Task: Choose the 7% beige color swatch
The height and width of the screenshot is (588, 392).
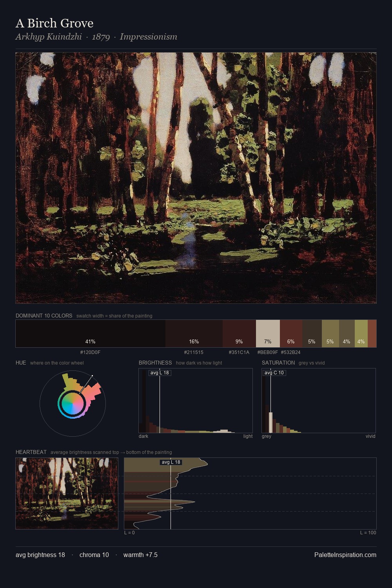Action: [268, 334]
